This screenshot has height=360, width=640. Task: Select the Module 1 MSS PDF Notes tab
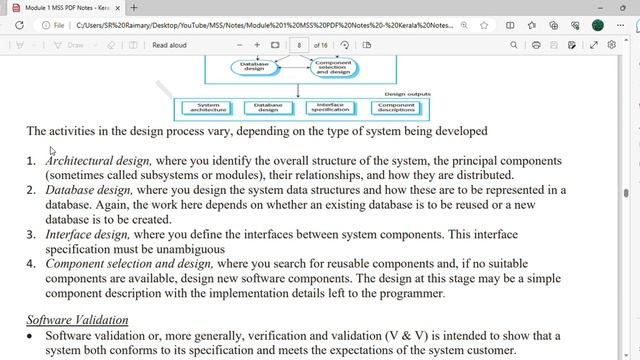point(67,8)
